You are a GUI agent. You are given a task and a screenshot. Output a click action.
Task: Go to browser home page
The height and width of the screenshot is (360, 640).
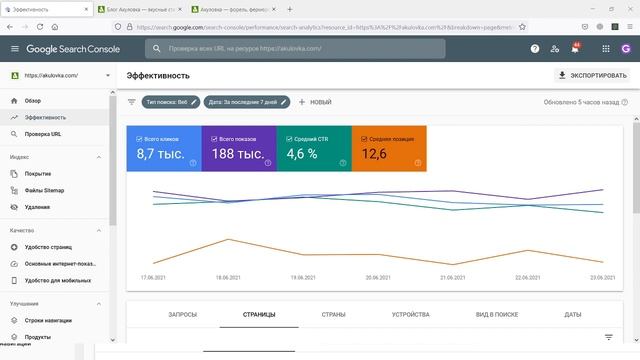click(55, 27)
